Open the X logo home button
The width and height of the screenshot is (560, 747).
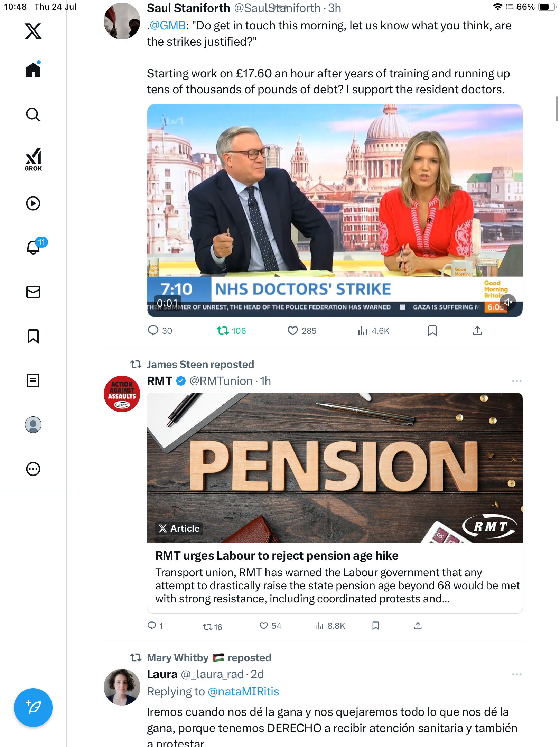[x=33, y=31]
